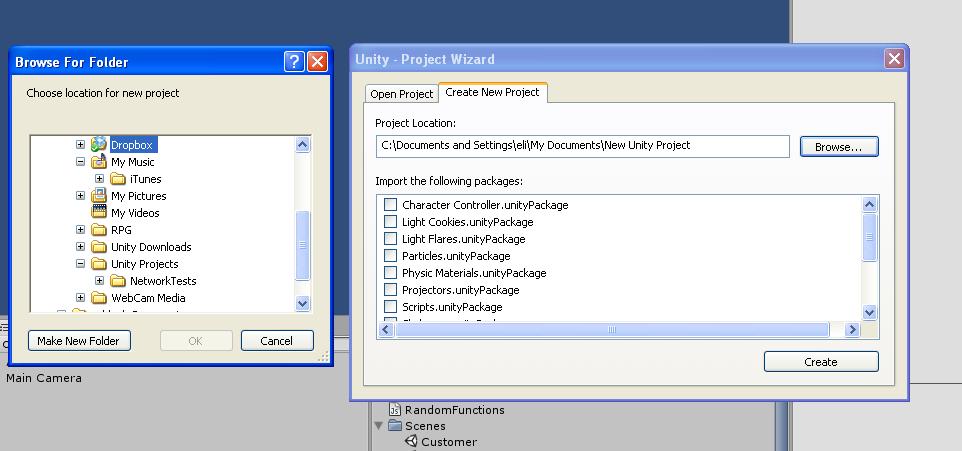Click the Scenes folder icon in Project panel
Screen dimensions: 962x451
tap(395, 425)
